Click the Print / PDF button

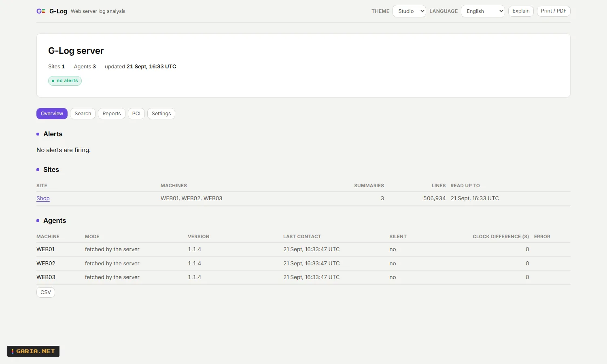[x=554, y=11]
